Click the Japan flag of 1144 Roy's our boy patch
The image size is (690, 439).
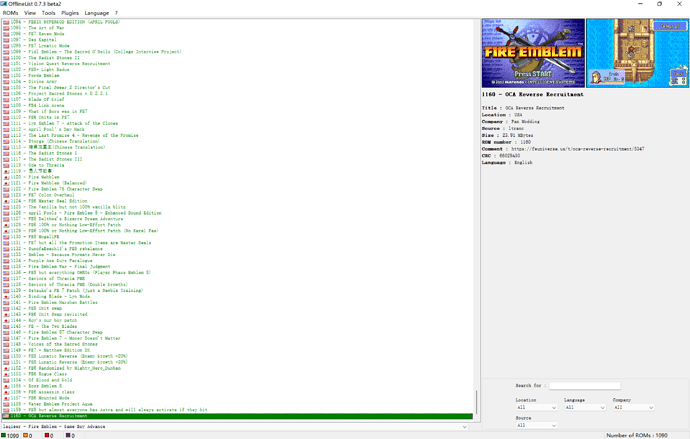(6, 320)
